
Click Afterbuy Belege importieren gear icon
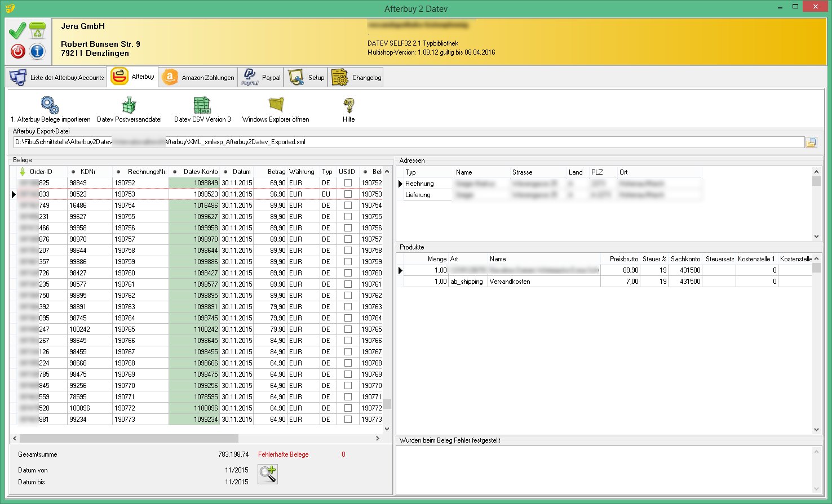coord(50,105)
